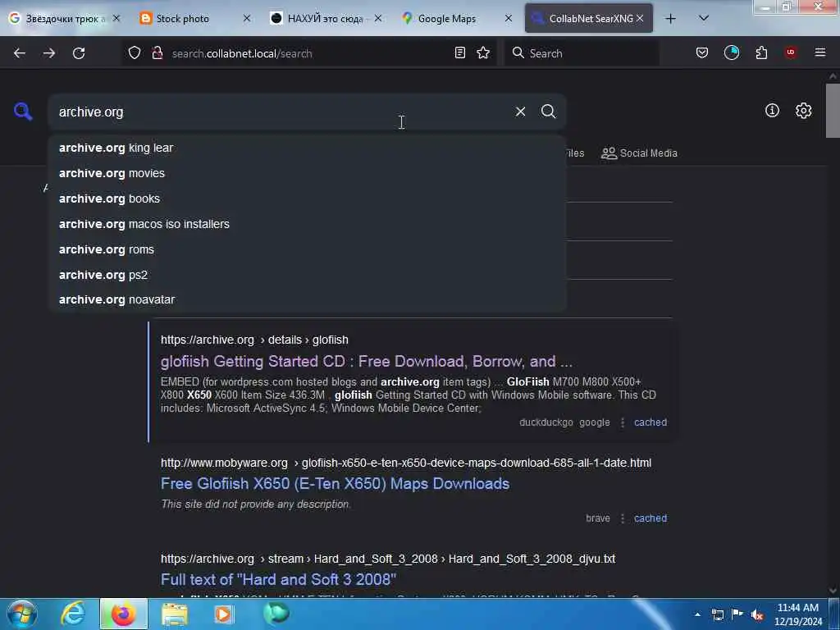Expand options dots on the mobyware result

coord(622,518)
